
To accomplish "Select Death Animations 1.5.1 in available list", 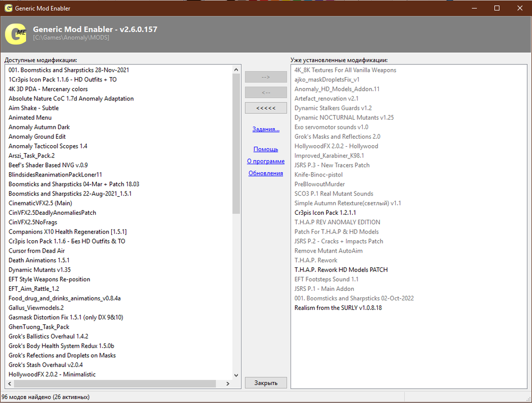I will 39,261.
